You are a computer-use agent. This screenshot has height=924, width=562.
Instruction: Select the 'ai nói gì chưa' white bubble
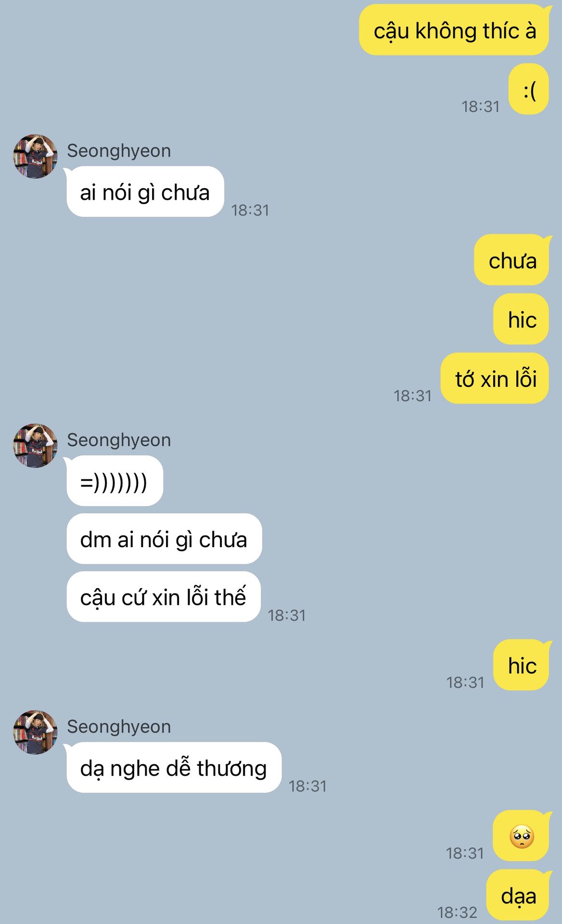click(x=145, y=192)
